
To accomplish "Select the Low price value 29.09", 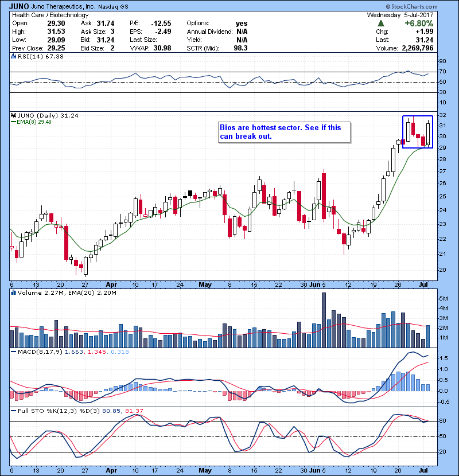I will tap(56, 40).
